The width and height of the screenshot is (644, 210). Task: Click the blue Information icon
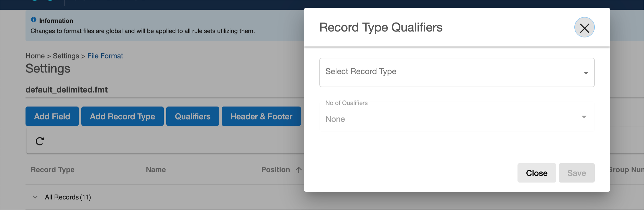[33, 20]
